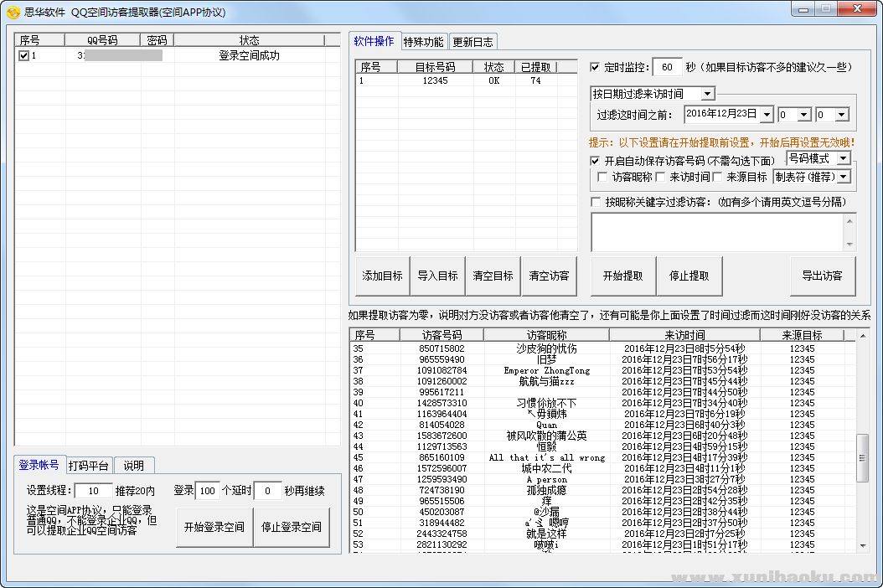Click the 开始提取 button
This screenshot has height=588, width=883.
pyautogui.click(x=623, y=276)
